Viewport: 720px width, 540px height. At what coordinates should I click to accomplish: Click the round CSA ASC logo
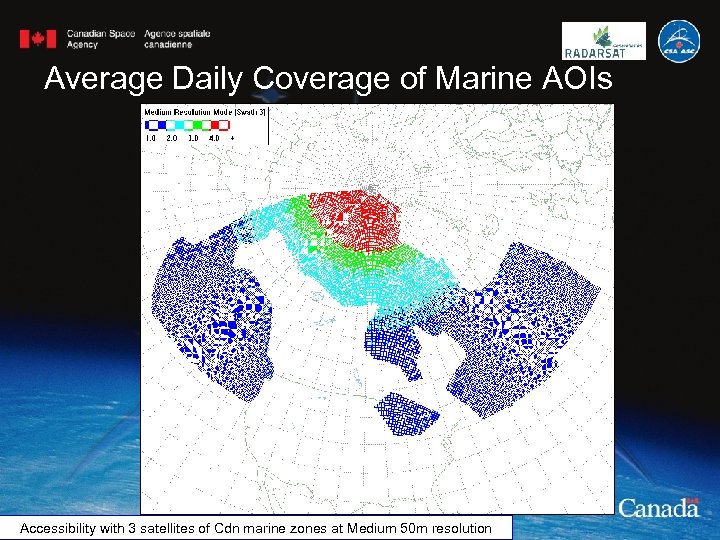679,41
